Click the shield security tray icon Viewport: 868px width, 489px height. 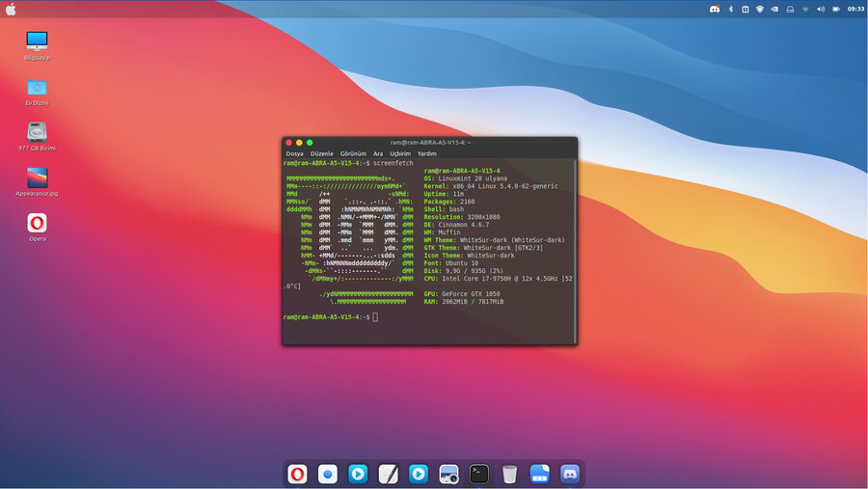(x=760, y=9)
